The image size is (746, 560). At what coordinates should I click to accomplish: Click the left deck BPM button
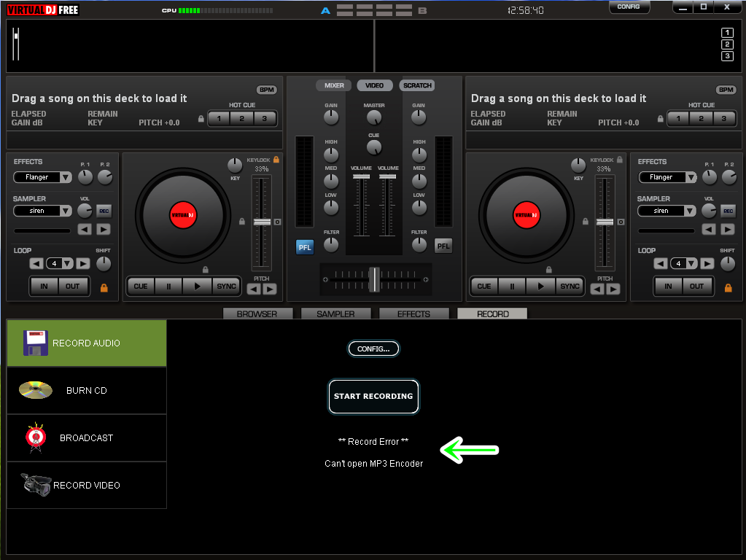click(266, 90)
